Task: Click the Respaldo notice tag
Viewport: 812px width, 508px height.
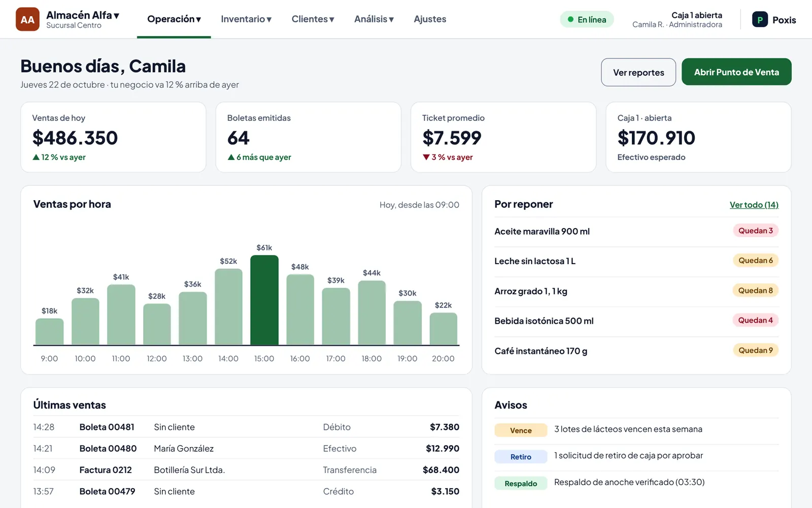Action: 521,483
